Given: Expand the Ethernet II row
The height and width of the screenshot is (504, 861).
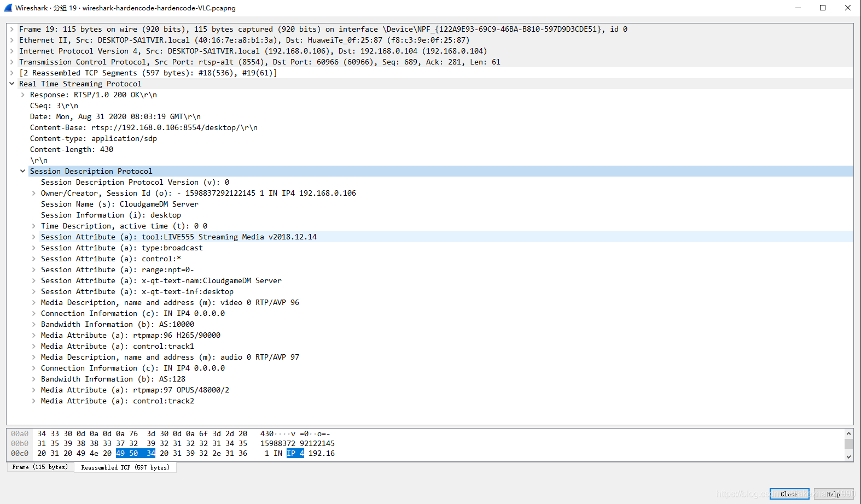Looking at the screenshot, I should click(x=12, y=40).
